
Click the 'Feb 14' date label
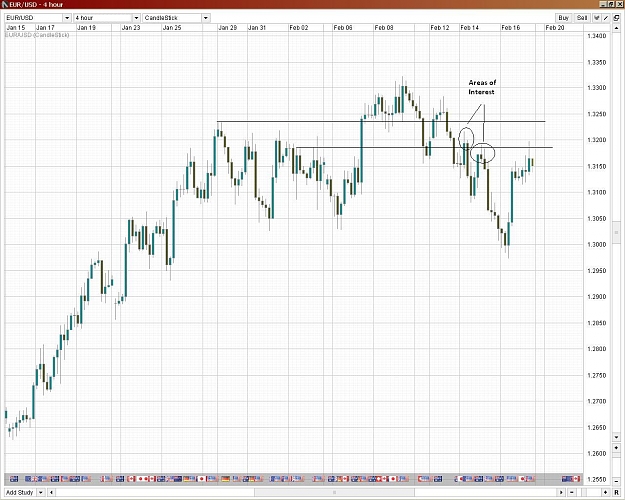coord(469,28)
